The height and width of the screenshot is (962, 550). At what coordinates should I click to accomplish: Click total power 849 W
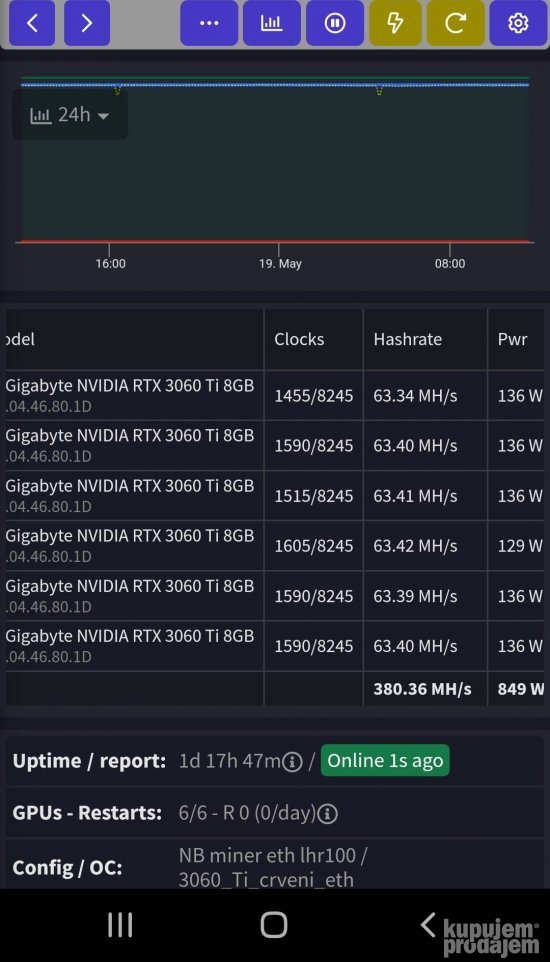click(x=521, y=689)
